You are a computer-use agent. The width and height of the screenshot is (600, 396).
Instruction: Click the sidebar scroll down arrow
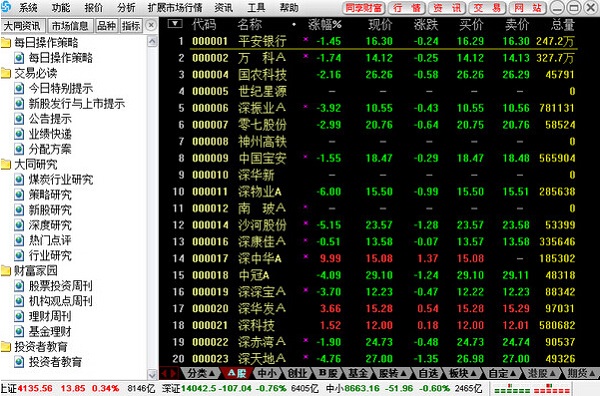[x=152, y=374]
